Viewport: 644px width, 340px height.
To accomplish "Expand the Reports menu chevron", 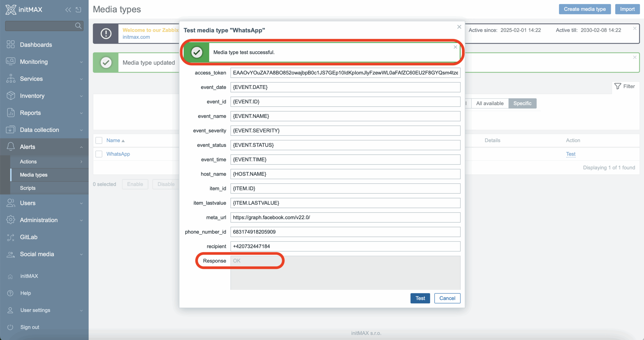I will [x=81, y=113].
